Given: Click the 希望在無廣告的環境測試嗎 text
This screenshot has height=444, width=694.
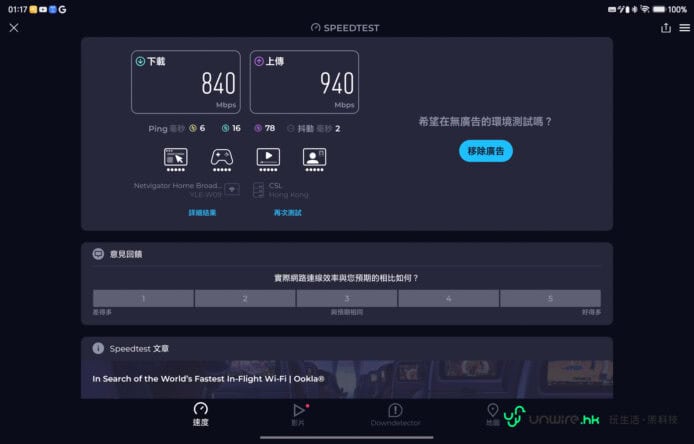Looking at the screenshot, I should click(x=485, y=121).
